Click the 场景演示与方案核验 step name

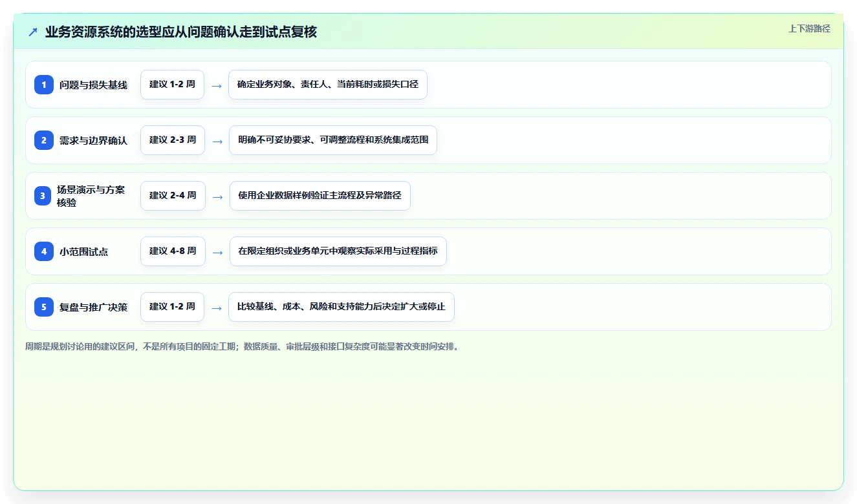click(x=91, y=196)
